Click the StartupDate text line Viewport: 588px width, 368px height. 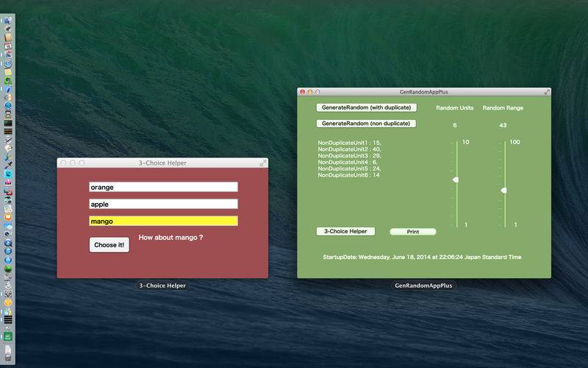[x=422, y=257]
